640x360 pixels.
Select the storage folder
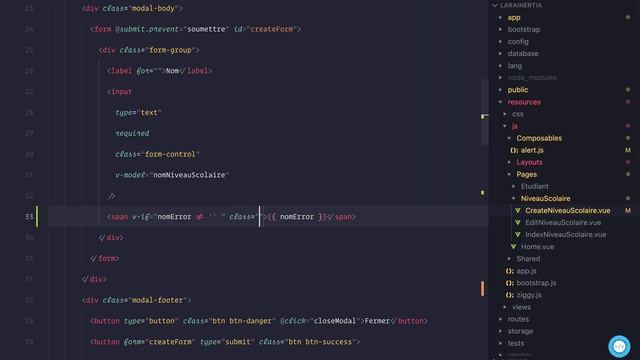pyautogui.click(x=520, y=331)
